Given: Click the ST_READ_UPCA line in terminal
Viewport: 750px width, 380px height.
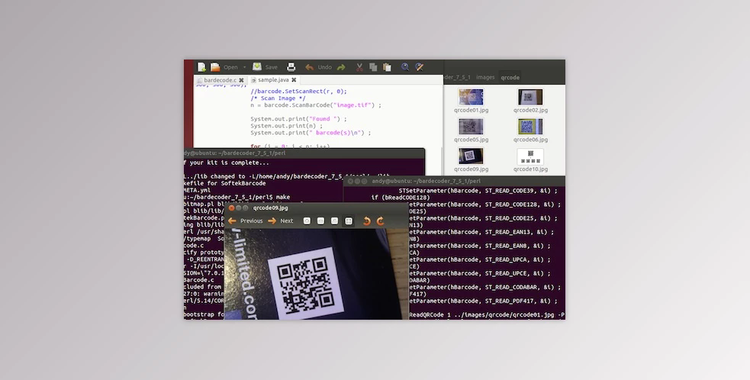Looking at the screenshot, I should pos(479,259).
